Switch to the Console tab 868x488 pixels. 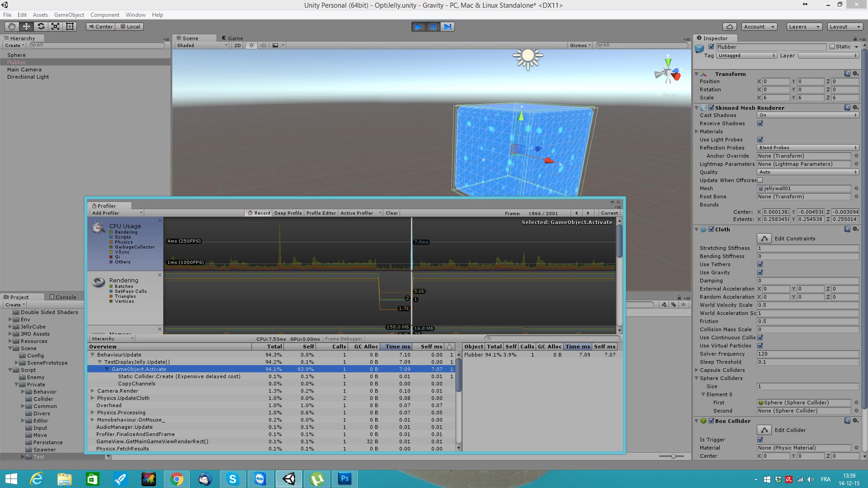62,297
